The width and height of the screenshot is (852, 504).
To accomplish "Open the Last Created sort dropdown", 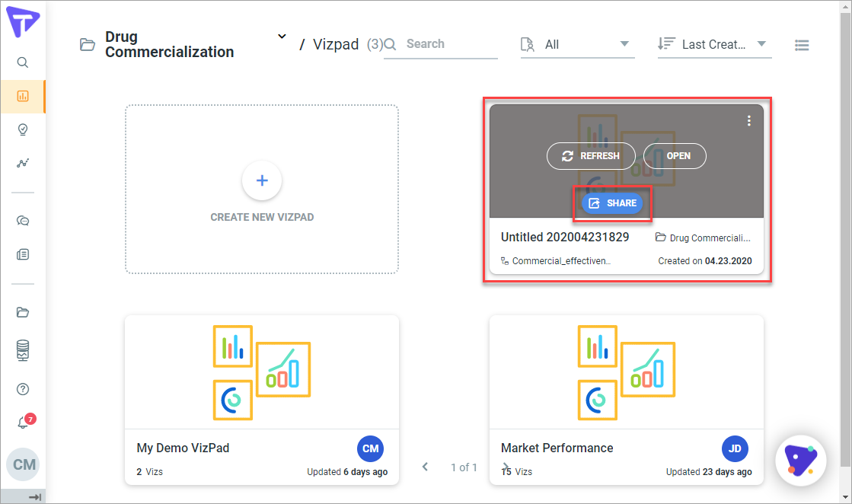I will point(714,44).
